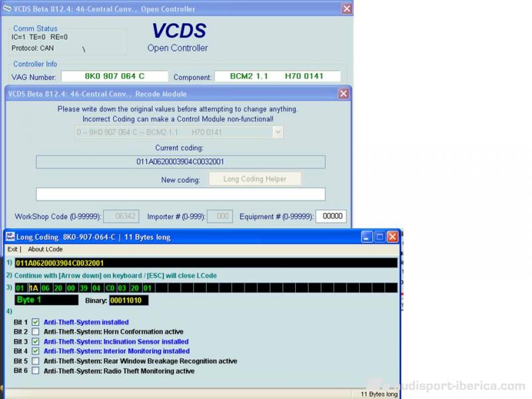Click the 'Protocol: CAN' status text
Screen dimensions: 532x399
33,48
